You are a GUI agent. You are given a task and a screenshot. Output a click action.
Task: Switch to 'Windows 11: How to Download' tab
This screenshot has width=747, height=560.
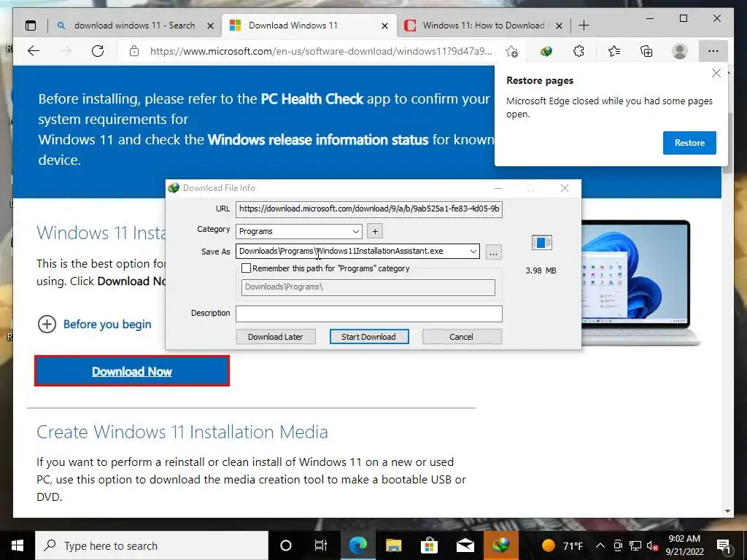tap(484, 26)
